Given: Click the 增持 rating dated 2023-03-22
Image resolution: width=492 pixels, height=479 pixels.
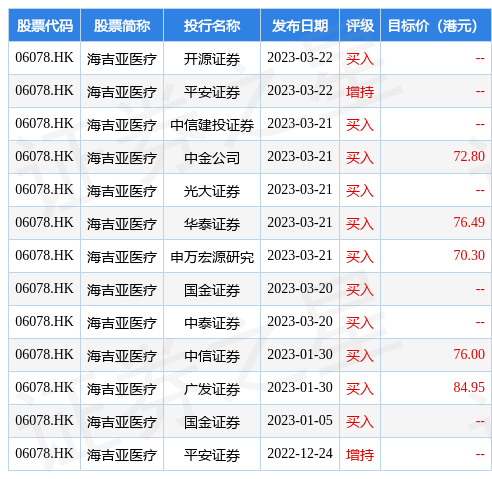Looking at the screenshot, I should pyautogui.click(x=360, y=92).
